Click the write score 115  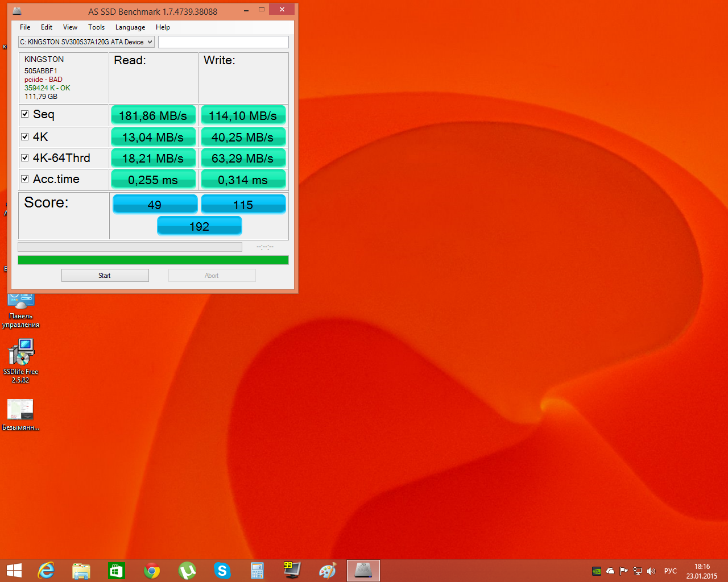click(243, 205)
